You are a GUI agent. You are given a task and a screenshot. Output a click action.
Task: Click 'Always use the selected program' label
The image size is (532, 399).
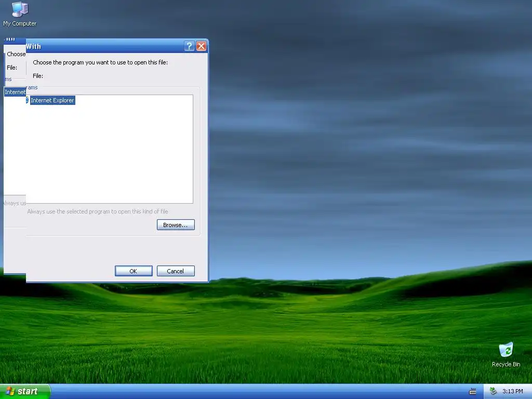click(x=98, y=211)
